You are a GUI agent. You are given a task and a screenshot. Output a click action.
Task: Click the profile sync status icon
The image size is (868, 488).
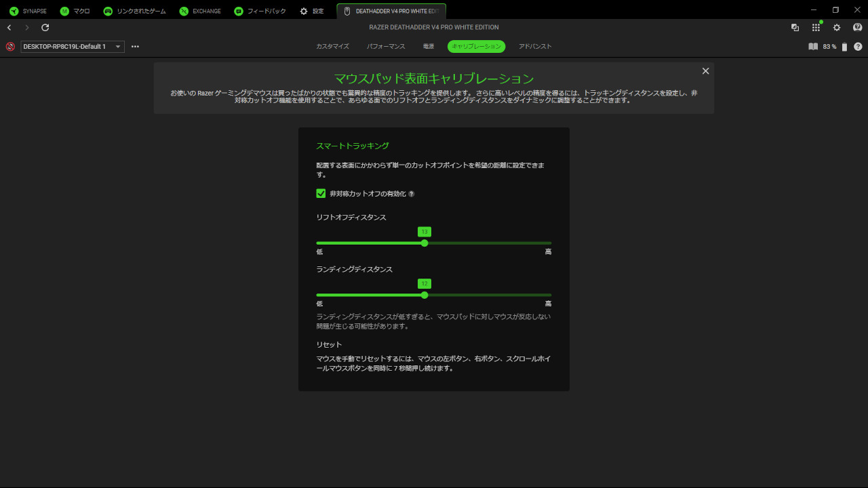10,47
